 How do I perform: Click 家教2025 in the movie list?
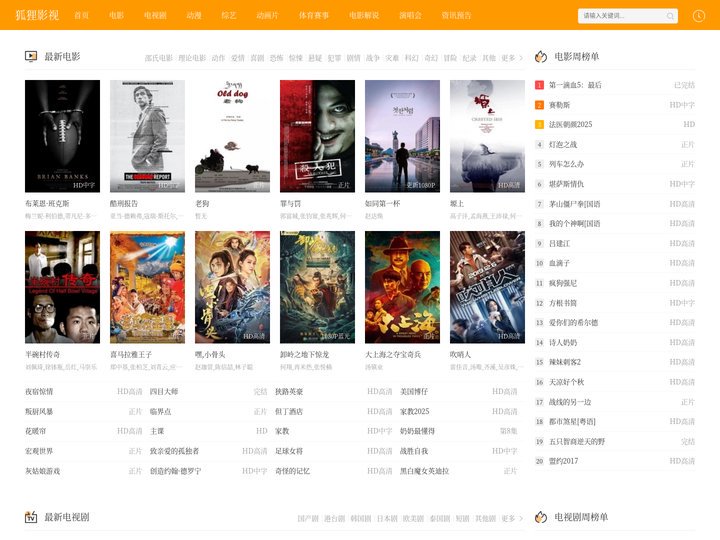pyautogui.click(x=414, y=411)
